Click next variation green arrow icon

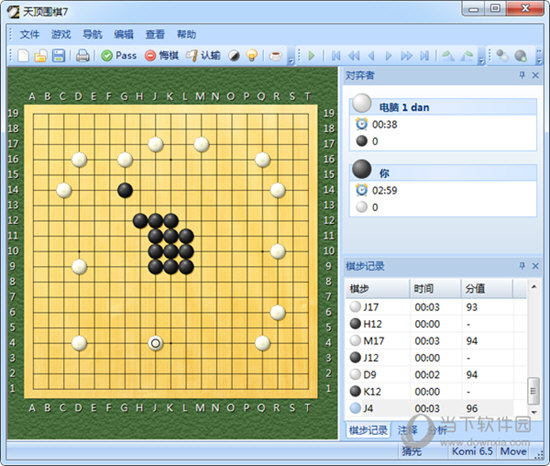pos(467,55)
